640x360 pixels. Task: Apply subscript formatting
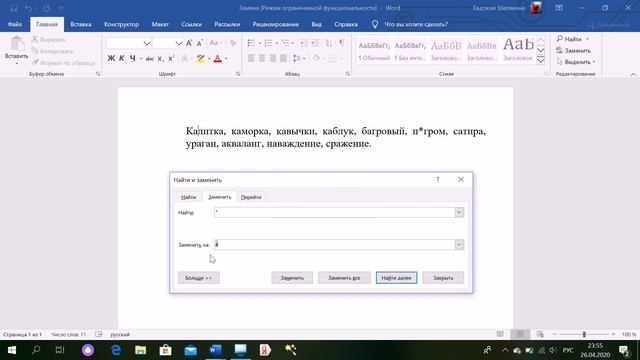click(x=160, y=59)
